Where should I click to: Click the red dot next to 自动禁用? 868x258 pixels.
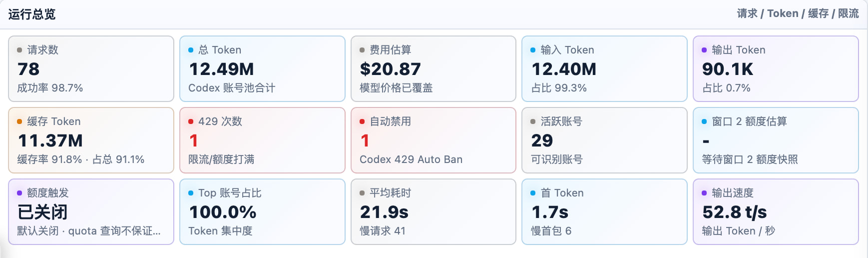pos(362,121)
